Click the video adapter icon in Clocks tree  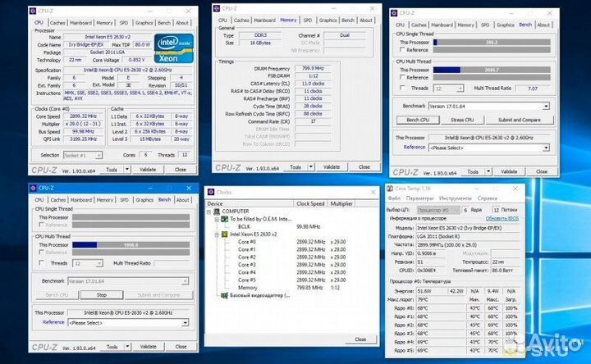(x=224, y=295)
